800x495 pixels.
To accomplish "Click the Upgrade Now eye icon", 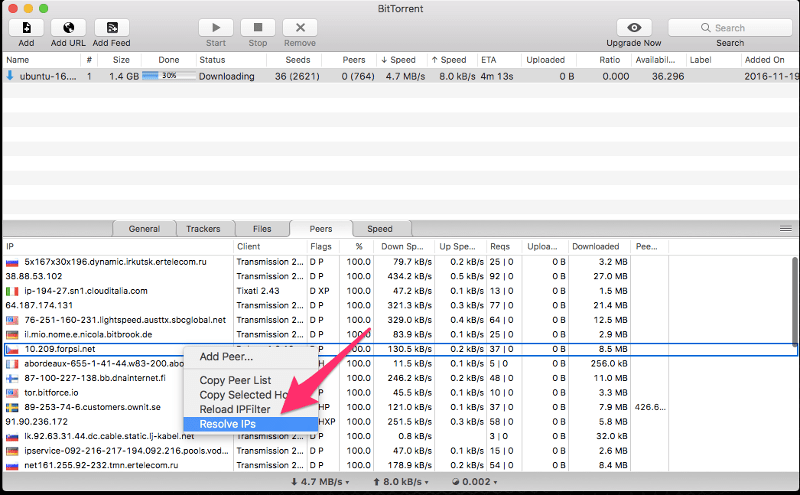I will tap(634, 28).
